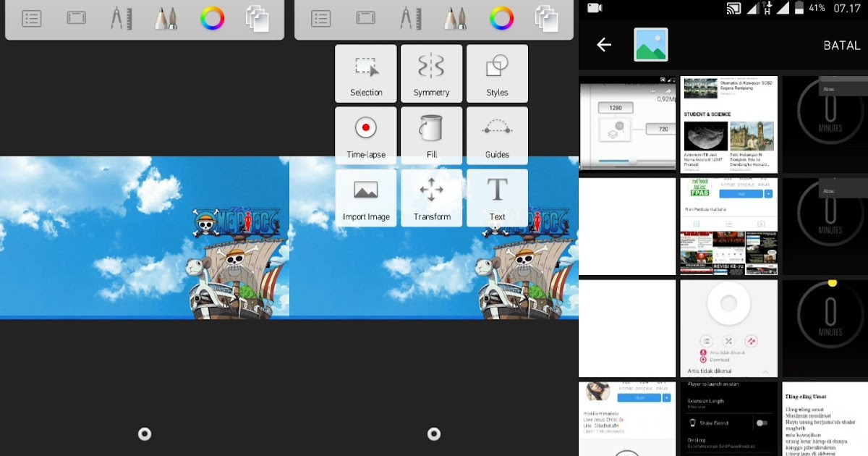Select the Eling-eling Umat text thumbnail
Image resolution: width=868 pixels, height=456 pixels.
pos(825,419)
